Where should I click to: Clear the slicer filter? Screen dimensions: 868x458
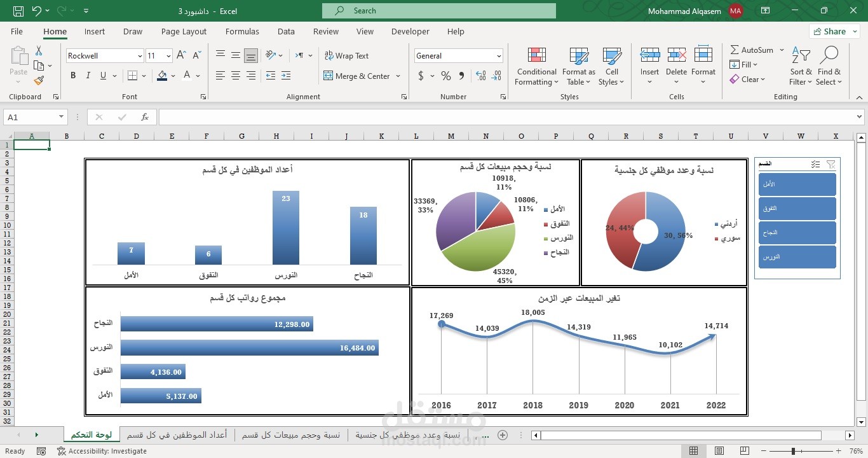(831, 164)
